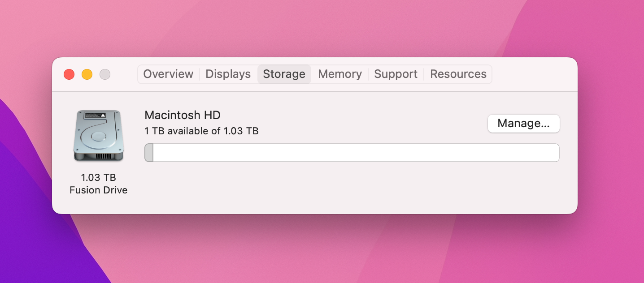Minimize the window with the yellow button
Image resolution: width=644 pixels, height=283 pixels.
(87, 74)
